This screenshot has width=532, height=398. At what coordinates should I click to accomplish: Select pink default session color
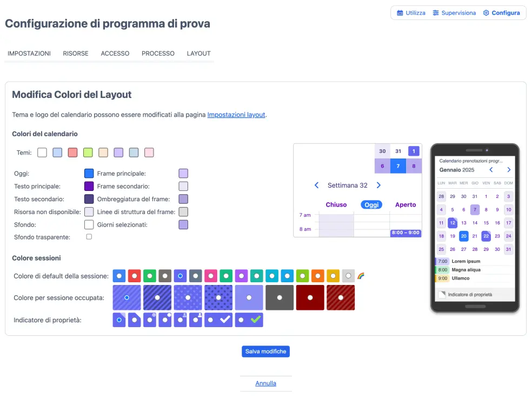[x=211, y=276]
